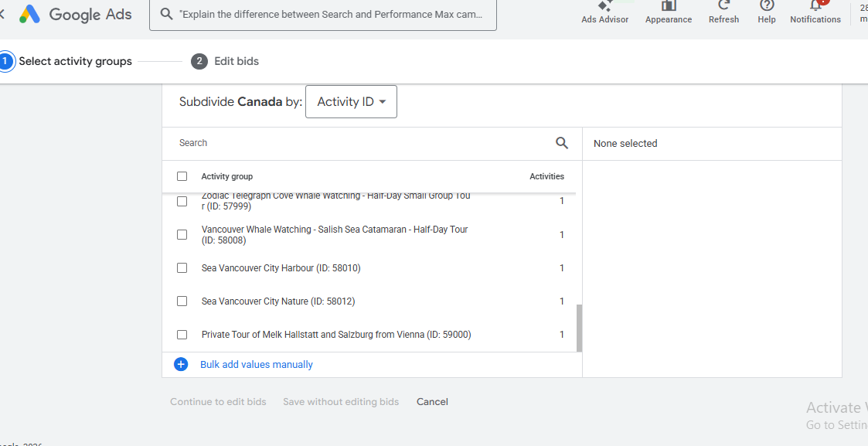Viewport: 868px width, 446px height.
Task: Check Vancouver Whale Watching Salish Sea Catamaran checkbox
Action: pos(182,235)
